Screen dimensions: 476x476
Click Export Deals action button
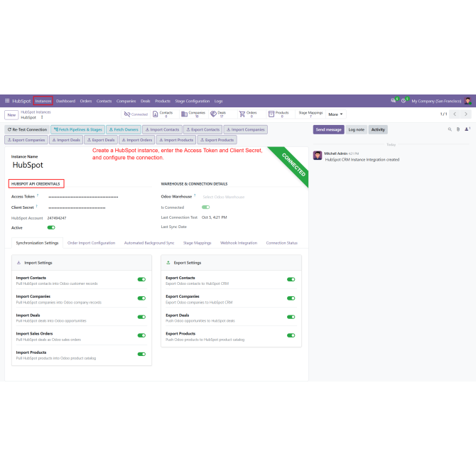point(101,140)
